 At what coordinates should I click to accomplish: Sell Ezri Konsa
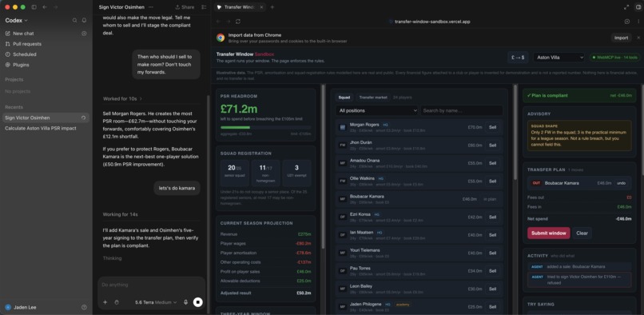pos(492,217)
